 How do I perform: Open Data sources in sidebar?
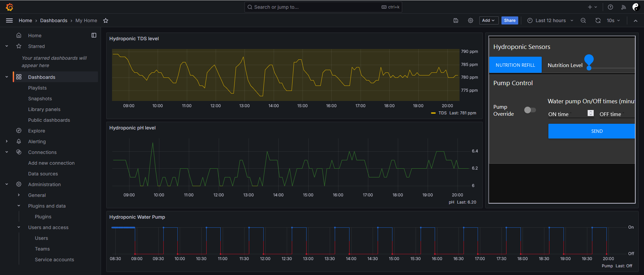click(43, 174)
